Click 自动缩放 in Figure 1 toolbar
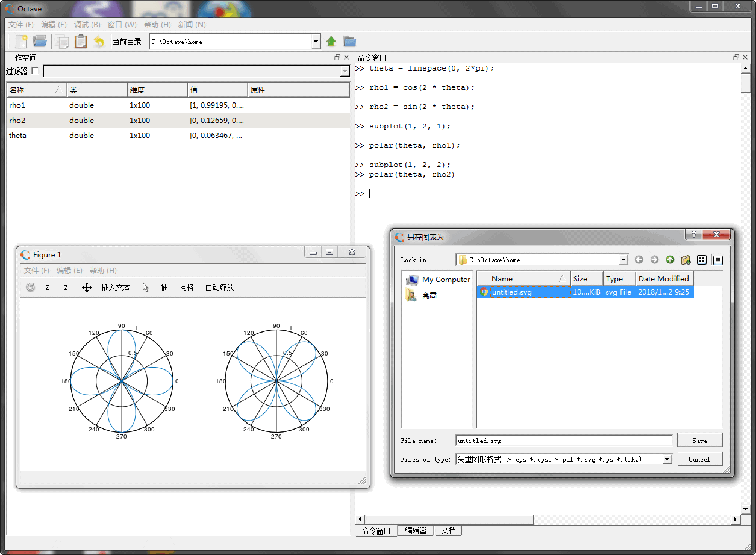The height and width of the screenshot is (555, 756). click(219, 287)
